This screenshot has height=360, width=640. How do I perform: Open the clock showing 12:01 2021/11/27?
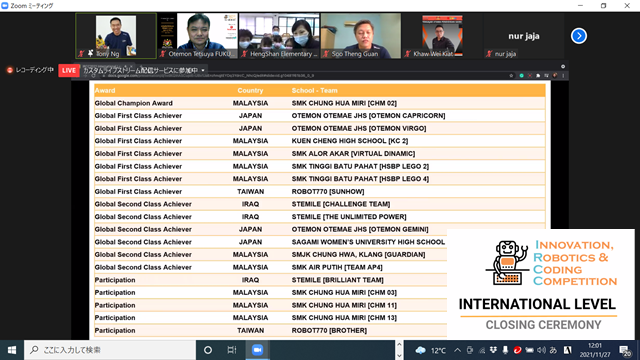tap(595, 350)
